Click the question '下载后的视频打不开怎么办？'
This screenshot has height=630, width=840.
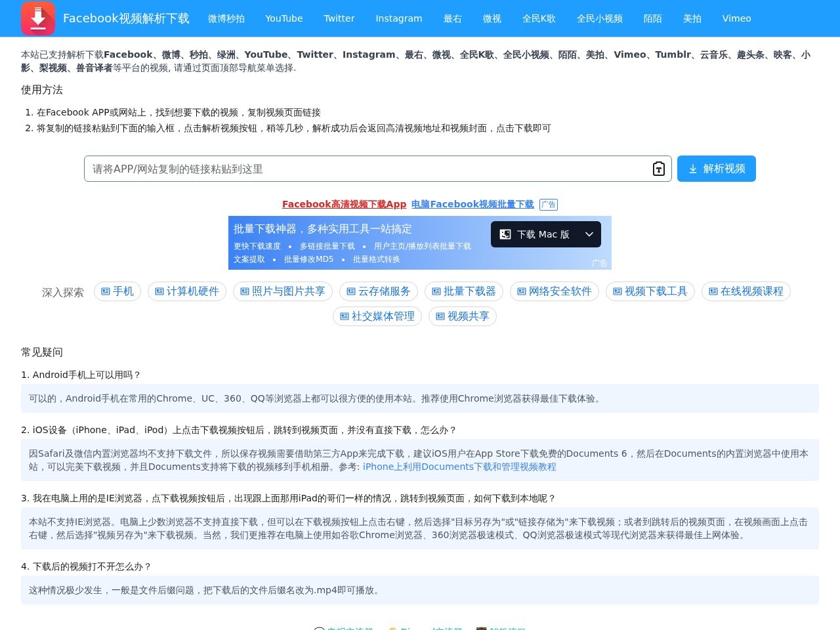tap(86, 566)
